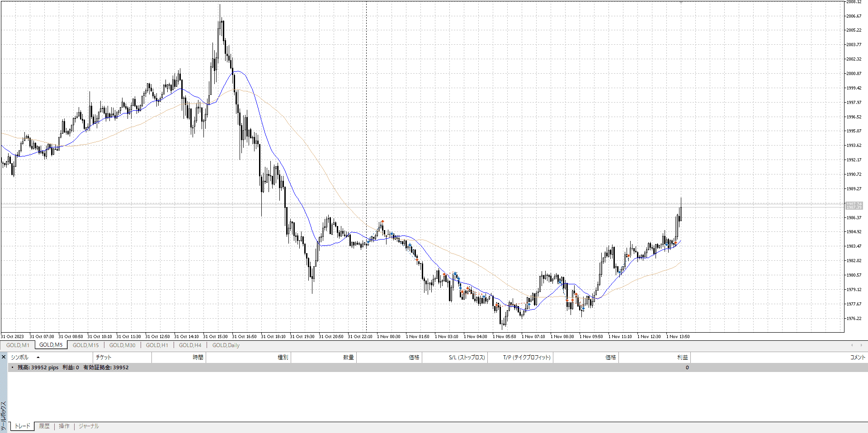Click the sort arrow beside シンボル
868x433 pixels.
(x=38, y=358)
